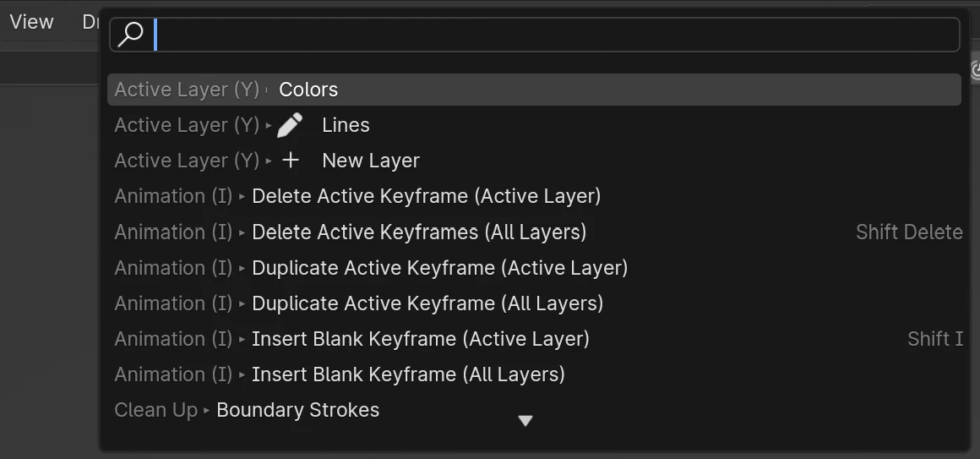Image resolution: width=980 pixels, height=459 pixels.
Task: Select the Colors active layer entry
Action: click(x=308, y=90)
